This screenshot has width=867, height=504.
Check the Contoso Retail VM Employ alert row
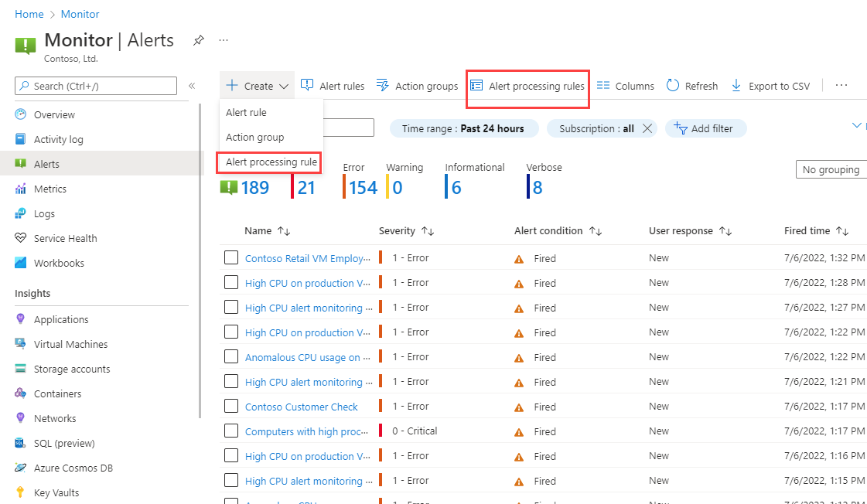point(230,257)
